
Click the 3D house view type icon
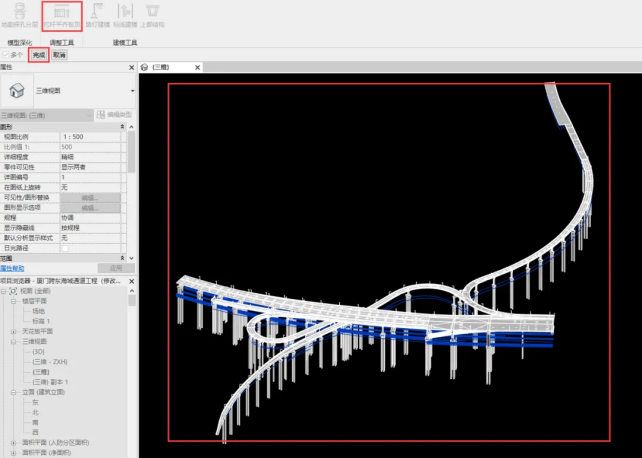pyautogui.click(x=17, y=92)
